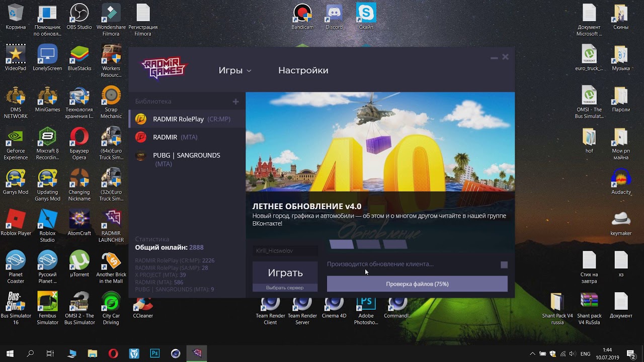Show hidden system tray icons
Image resolution: width=644 pixels, height=362 pixels.
coord(533,354)
